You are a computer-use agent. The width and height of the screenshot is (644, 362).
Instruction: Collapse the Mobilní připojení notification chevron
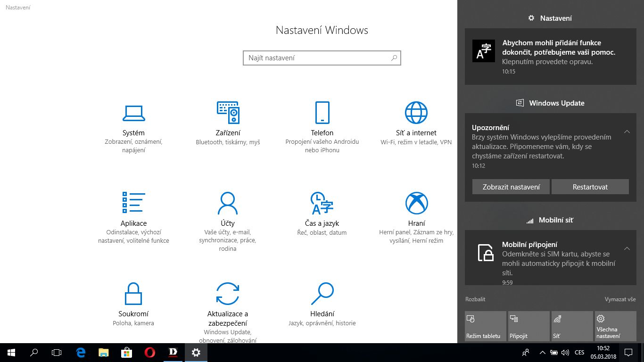pos(627,248)
